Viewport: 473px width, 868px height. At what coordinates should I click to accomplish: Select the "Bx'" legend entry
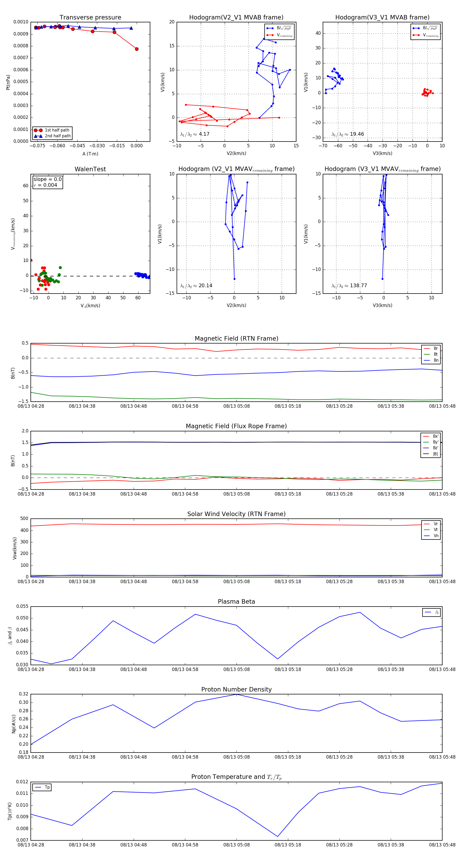coord(431,436)
